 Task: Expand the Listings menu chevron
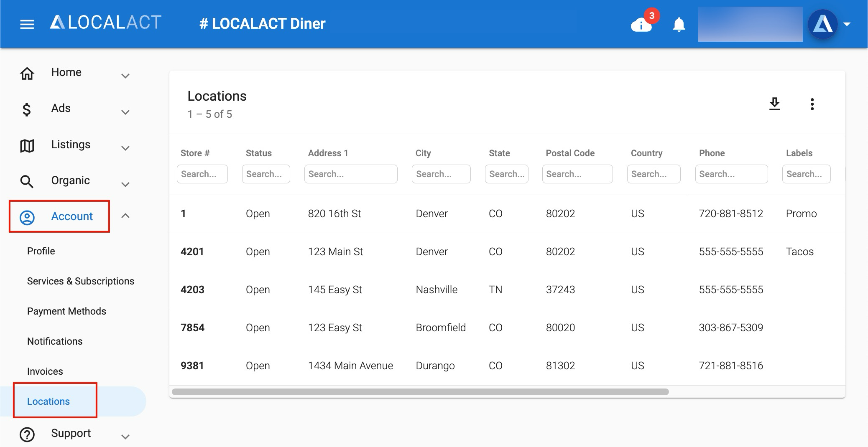click(x=125, y=148)
